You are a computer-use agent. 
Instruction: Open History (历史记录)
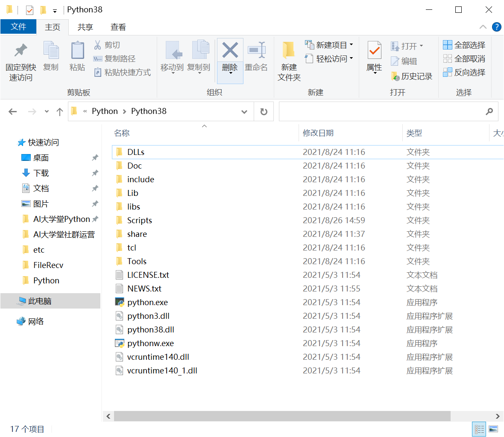pos(412,76)
